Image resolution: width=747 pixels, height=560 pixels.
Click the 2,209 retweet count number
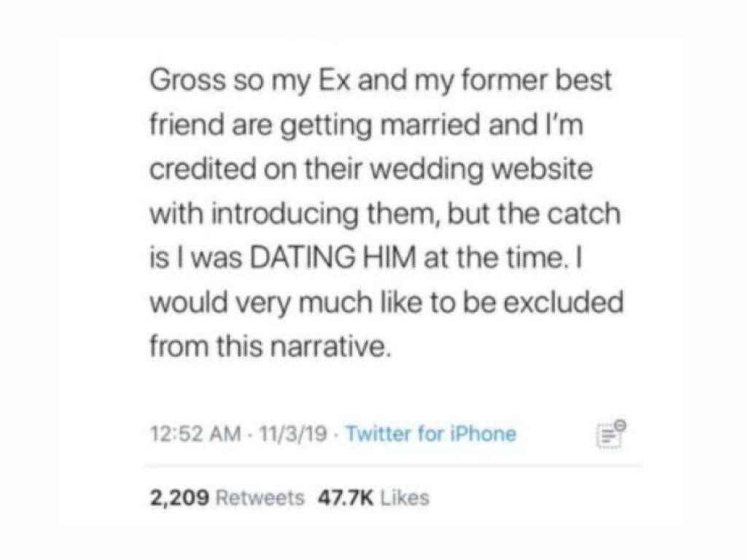[179, 499]
